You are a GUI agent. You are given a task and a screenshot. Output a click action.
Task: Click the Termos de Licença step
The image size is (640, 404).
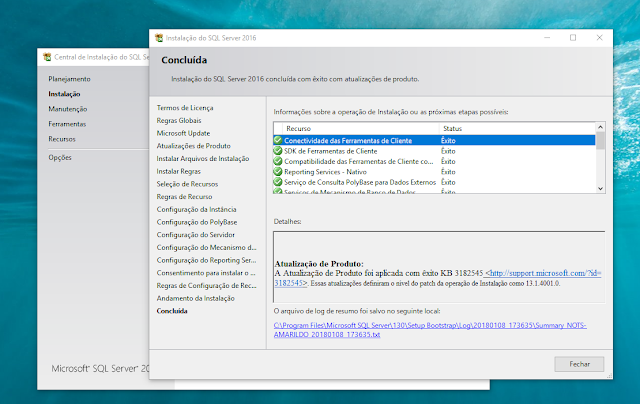point(185,108)
